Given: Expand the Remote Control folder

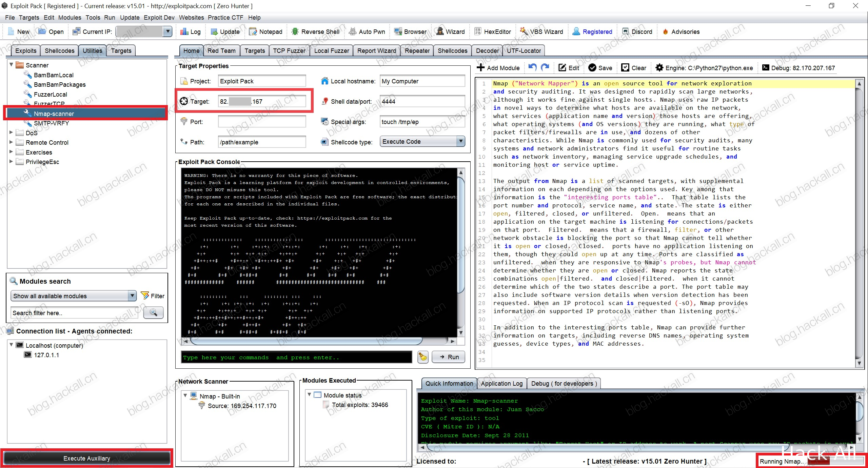Looking at the screenshot, I should point(11,142).
